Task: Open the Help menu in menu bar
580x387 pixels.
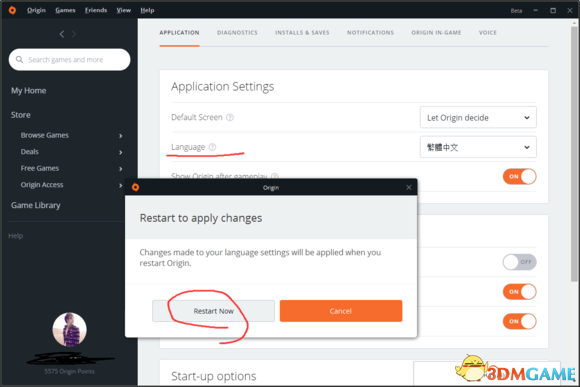Action: click(x=147, y=10)
